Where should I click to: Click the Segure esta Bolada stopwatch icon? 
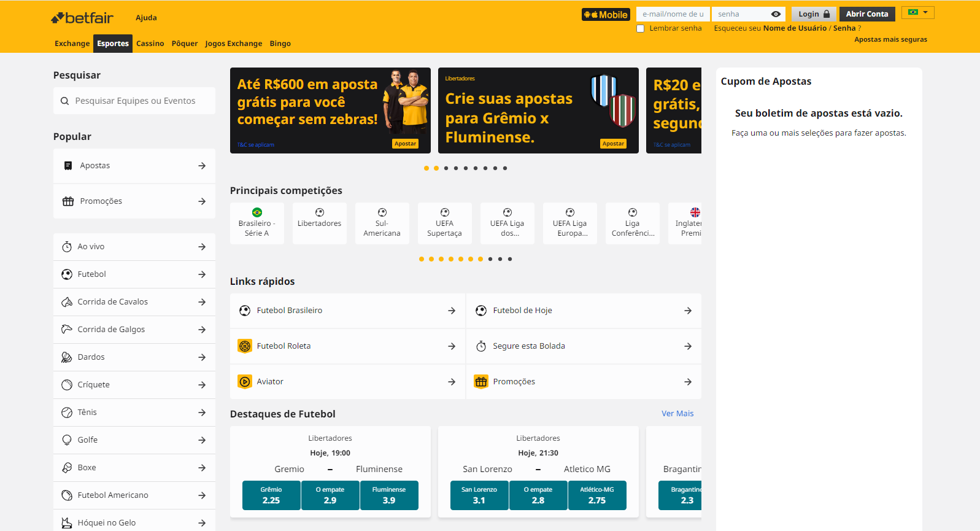[481, 346]
